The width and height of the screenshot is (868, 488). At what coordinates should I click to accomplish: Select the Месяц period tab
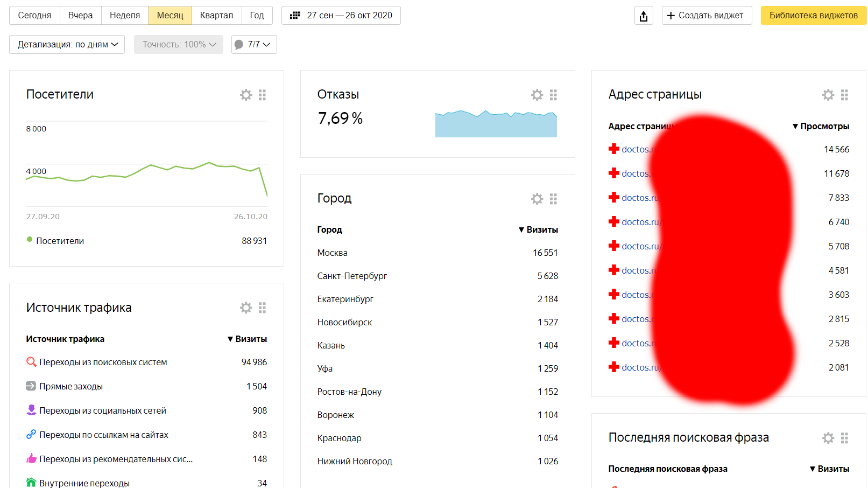coord(170,16)
